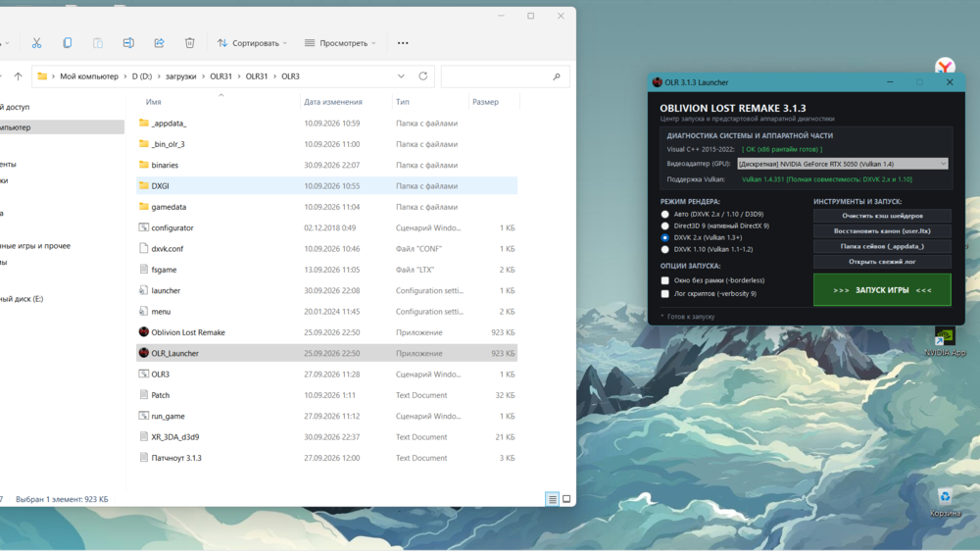The width and height of the screenshot is (980, 551).
Task: Expand the Сортировать sort dropdown
Action: click(x=252, y=43)
